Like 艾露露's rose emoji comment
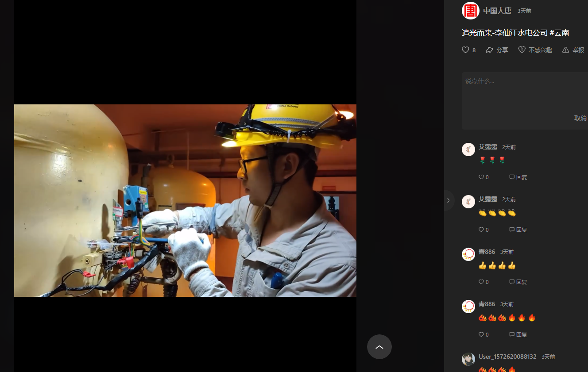 481,177
